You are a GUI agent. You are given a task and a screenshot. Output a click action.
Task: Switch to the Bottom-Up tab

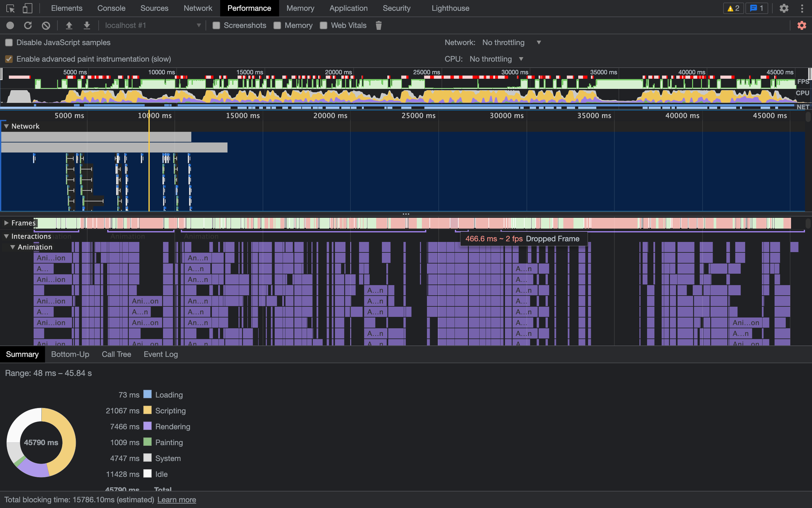70,354
